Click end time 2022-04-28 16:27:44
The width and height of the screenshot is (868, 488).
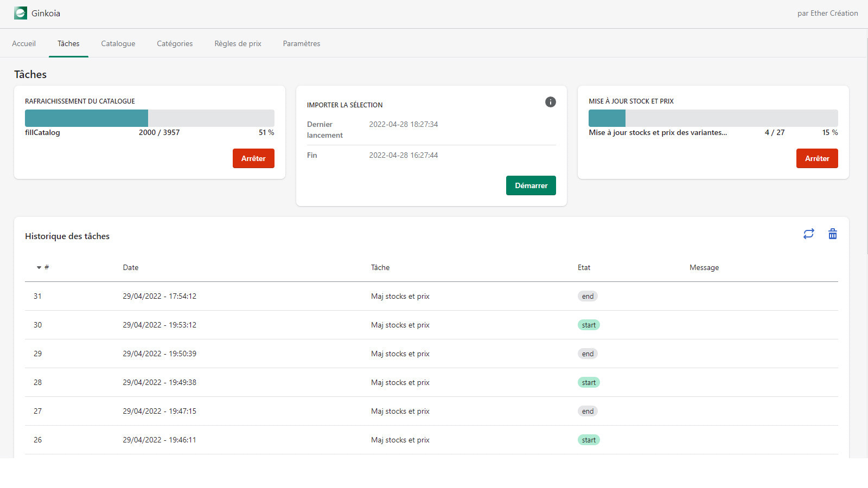(x=404, y=155)
